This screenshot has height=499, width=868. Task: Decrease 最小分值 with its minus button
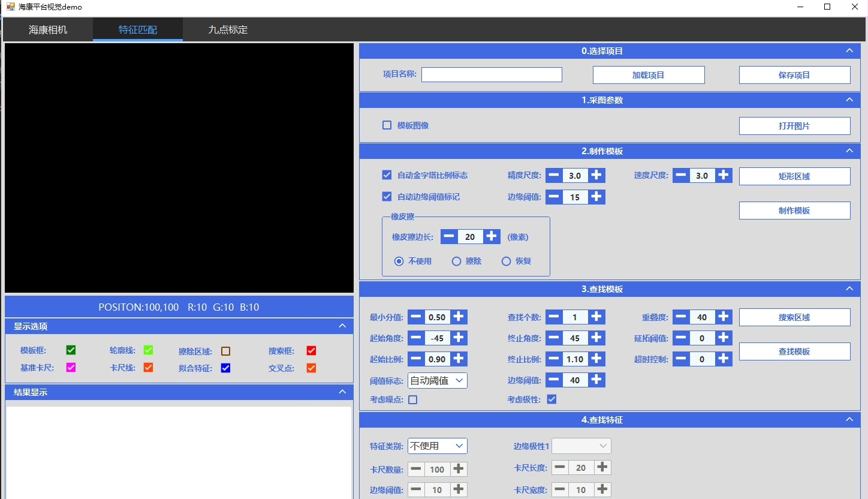coord(416,317)
